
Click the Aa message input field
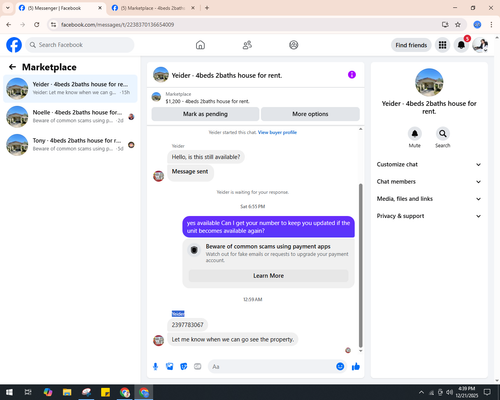pos(272,367)
